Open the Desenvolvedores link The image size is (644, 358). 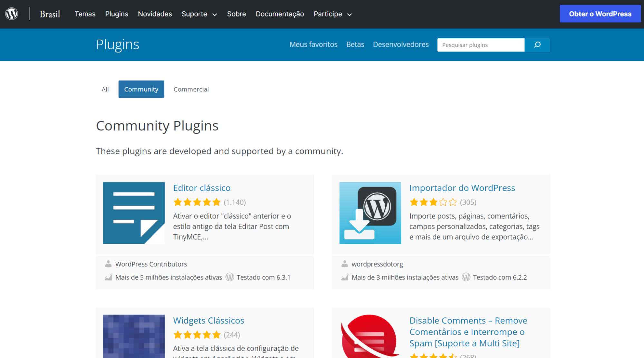click(x=401, y=44)
